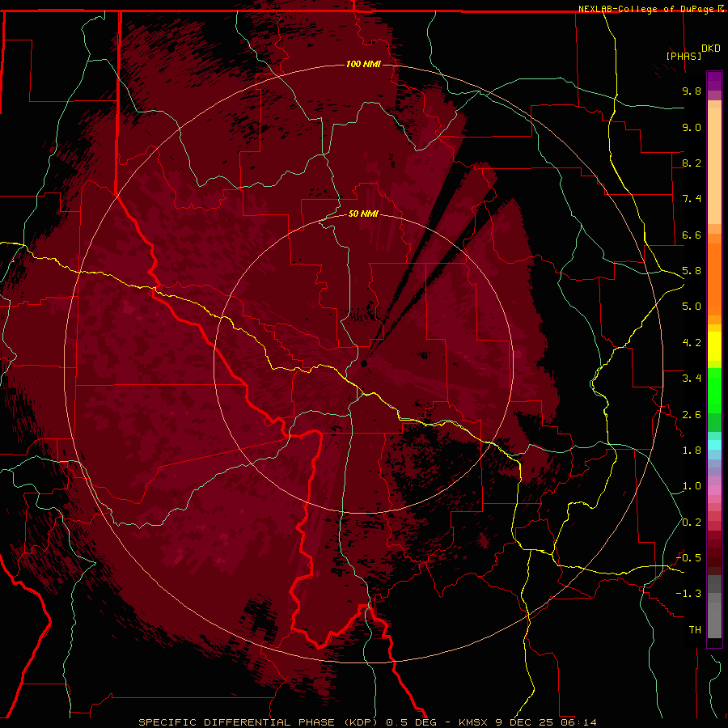Click the 1.8 value on the color scale
The image size is (728, 728).
tap(692, 451)
